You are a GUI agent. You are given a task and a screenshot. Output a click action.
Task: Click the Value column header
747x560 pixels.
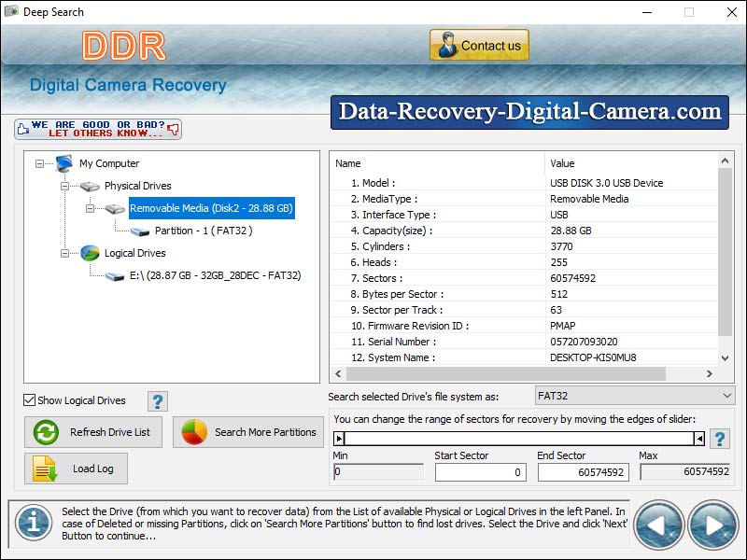pos(631,163)
